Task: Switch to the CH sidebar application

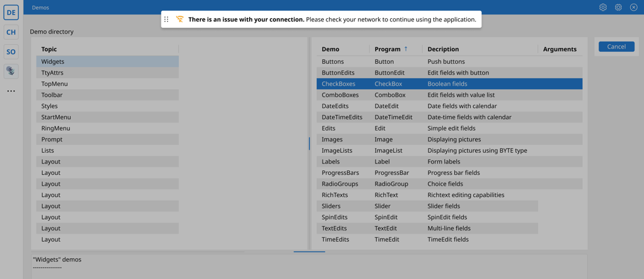Action: point(11,32)
